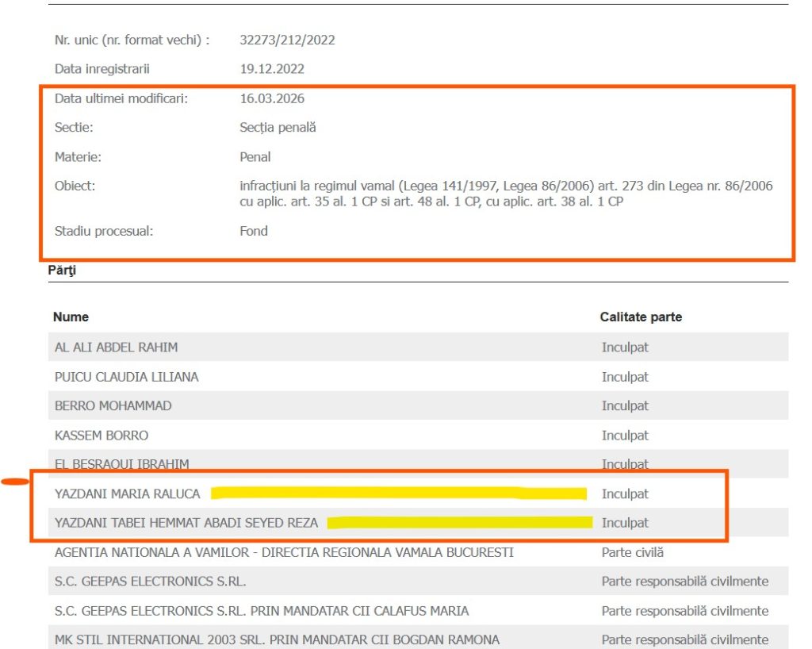812x649 pixels.
Task: Click the Fond procedural stage value
Action: pos(254,231)
